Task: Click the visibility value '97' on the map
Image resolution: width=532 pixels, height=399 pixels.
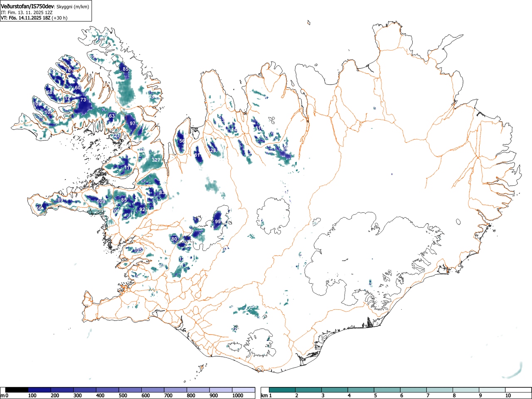Action: [133, 123]
